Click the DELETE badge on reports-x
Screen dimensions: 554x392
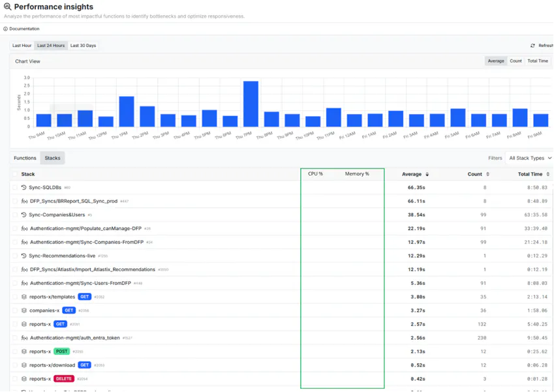(64, 379)
